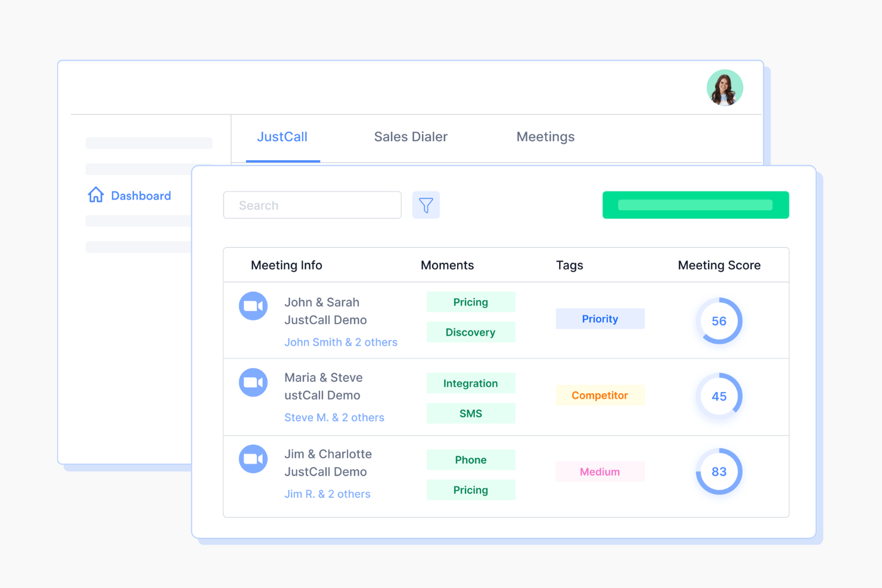Open the user profile avatar
The height and width of the screenshot is (588, 882).
[725, 88]
